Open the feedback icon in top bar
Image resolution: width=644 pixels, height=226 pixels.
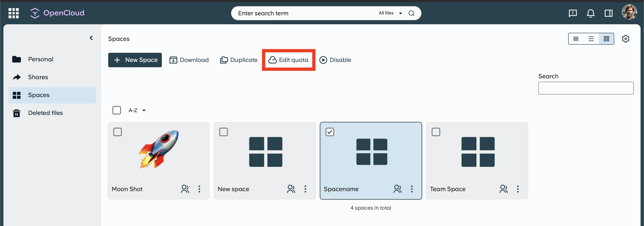pos(573,13)
